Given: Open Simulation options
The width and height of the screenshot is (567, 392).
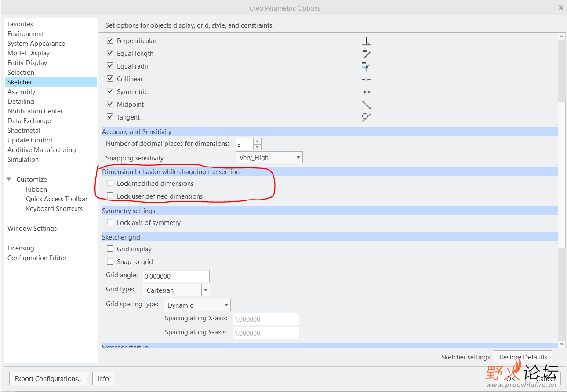Looking at the screenshot, I should (x=23, y=160).
